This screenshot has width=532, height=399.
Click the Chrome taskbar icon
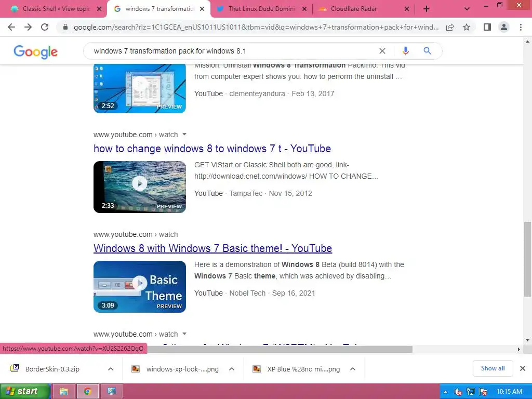(87, 391)
